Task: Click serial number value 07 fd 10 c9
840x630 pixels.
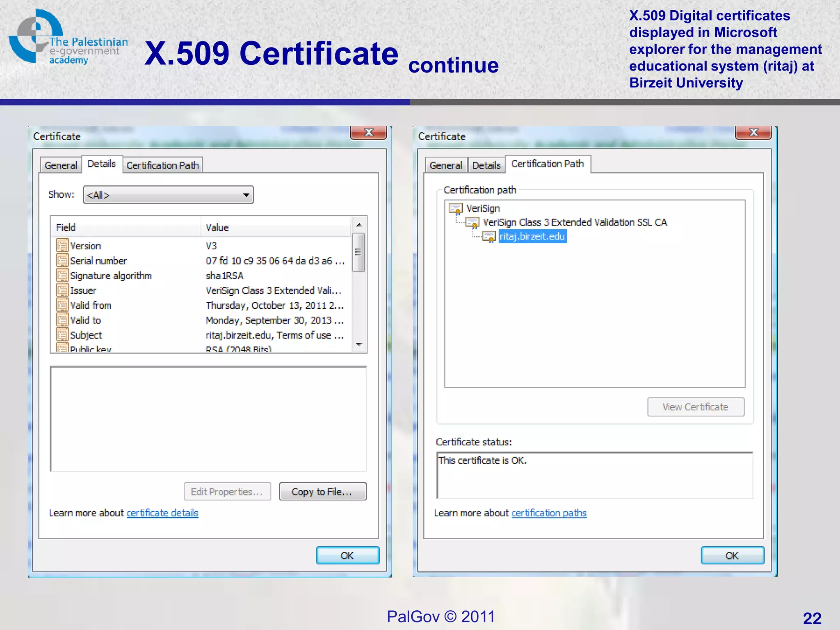Action: tap(275, 260)
